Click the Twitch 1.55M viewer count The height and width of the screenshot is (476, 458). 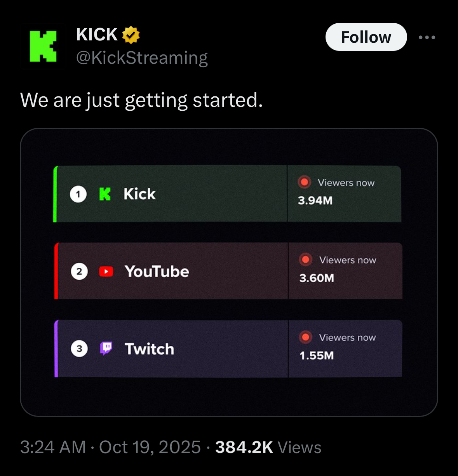317,356
